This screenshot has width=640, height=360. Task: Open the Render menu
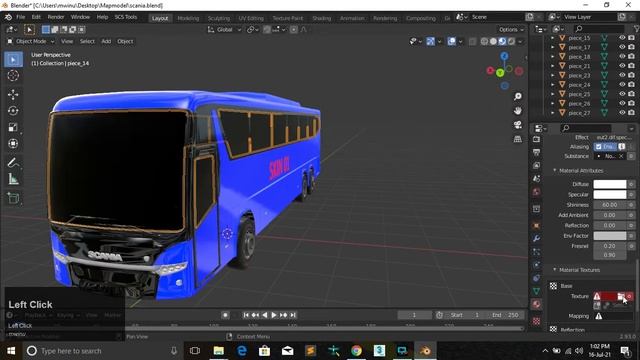[x=56, y=17]
